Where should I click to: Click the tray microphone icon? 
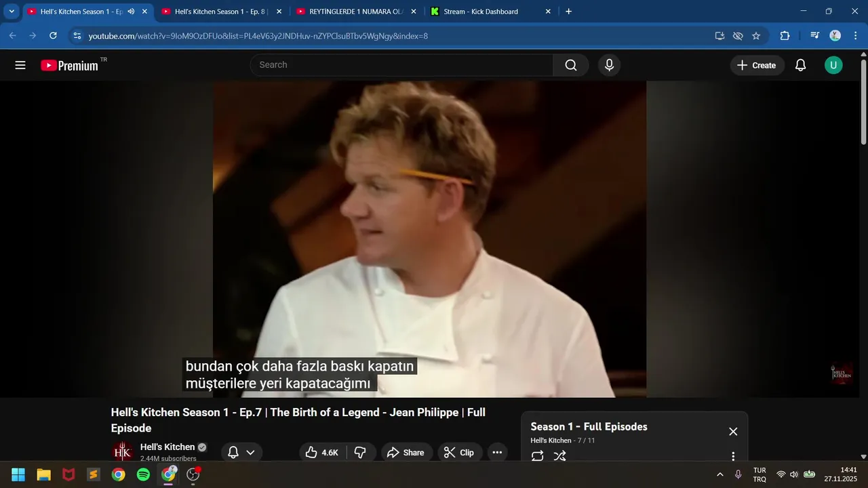pos(738,474)
